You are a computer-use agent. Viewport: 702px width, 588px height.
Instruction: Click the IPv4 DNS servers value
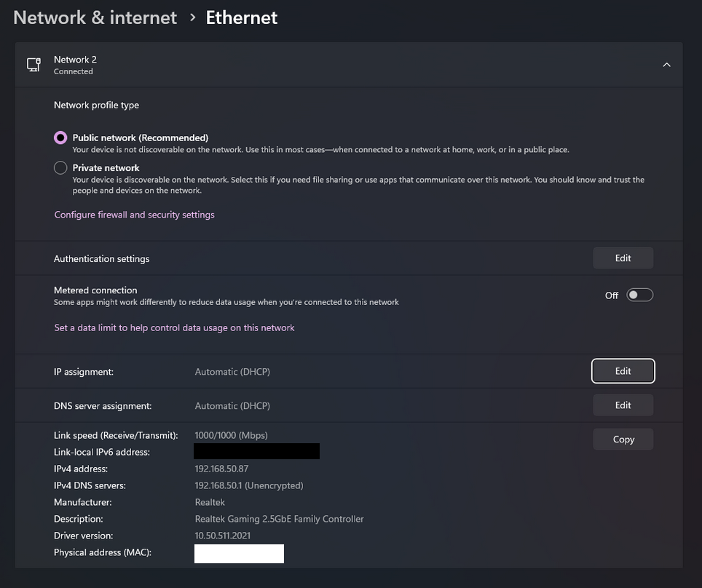248,485
